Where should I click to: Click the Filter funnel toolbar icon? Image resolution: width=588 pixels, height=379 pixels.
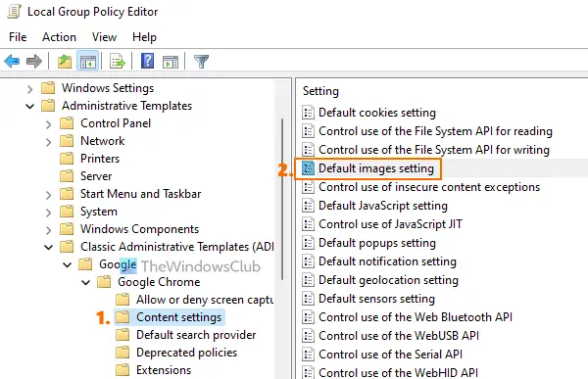pos(201,61)
